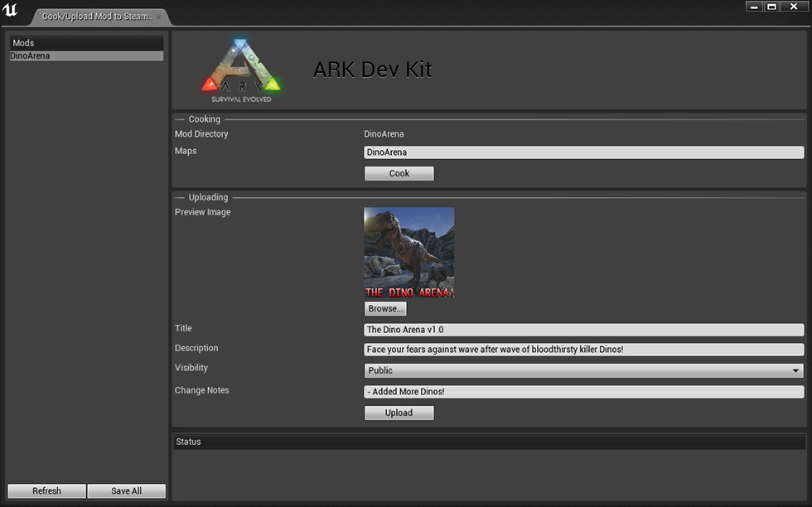Click the Save All button
The height and width of the screenshot is (507, 812).
(x=126, y=490)
